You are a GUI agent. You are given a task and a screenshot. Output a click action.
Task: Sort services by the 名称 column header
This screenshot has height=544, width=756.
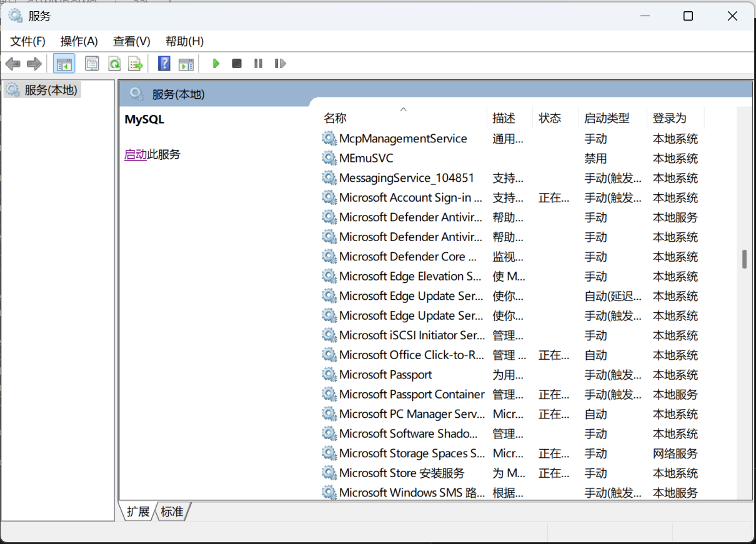tap(336, 118)
